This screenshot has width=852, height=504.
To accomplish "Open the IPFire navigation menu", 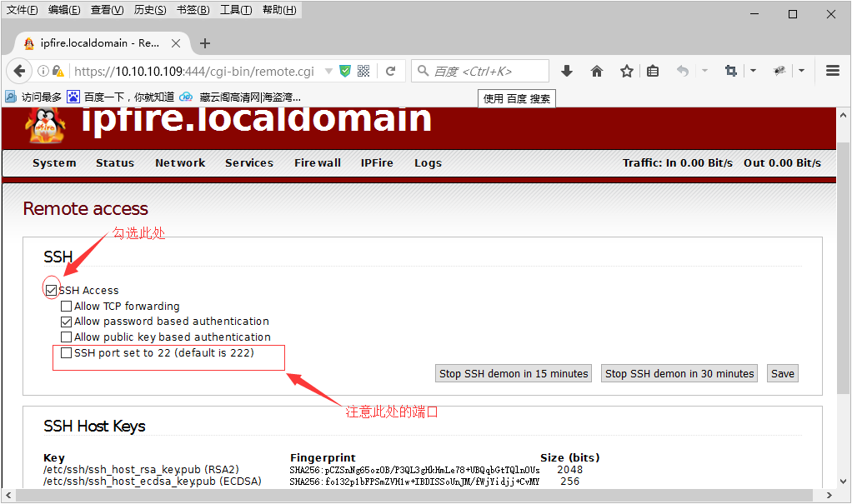I will coord(377,163).
